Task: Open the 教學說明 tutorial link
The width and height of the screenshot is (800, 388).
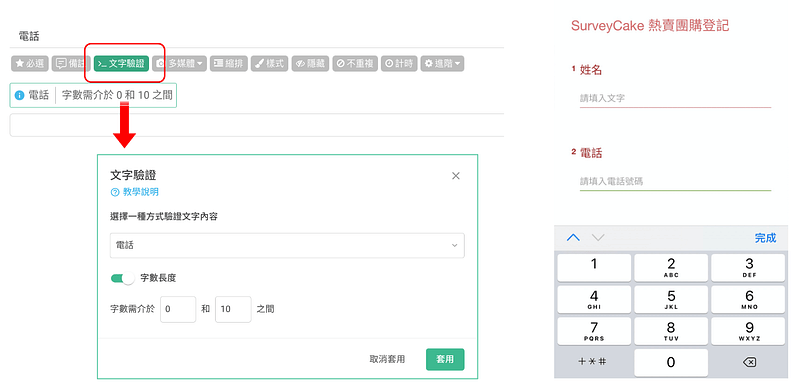Action: click(135, 192)
